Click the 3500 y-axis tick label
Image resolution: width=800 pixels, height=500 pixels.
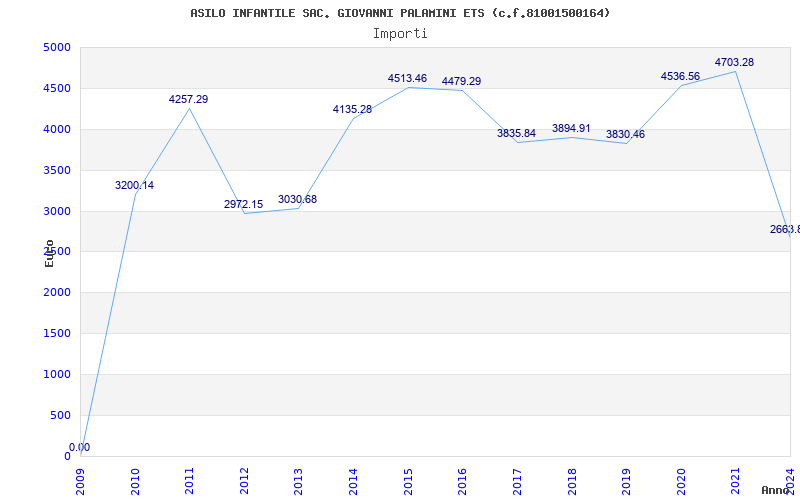(57, 170)
